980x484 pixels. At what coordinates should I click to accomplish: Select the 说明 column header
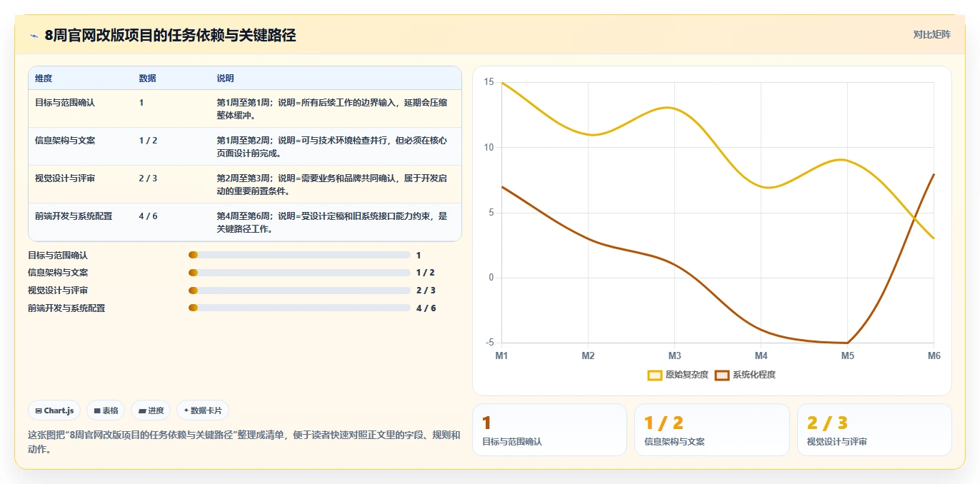tap(225, 79)
